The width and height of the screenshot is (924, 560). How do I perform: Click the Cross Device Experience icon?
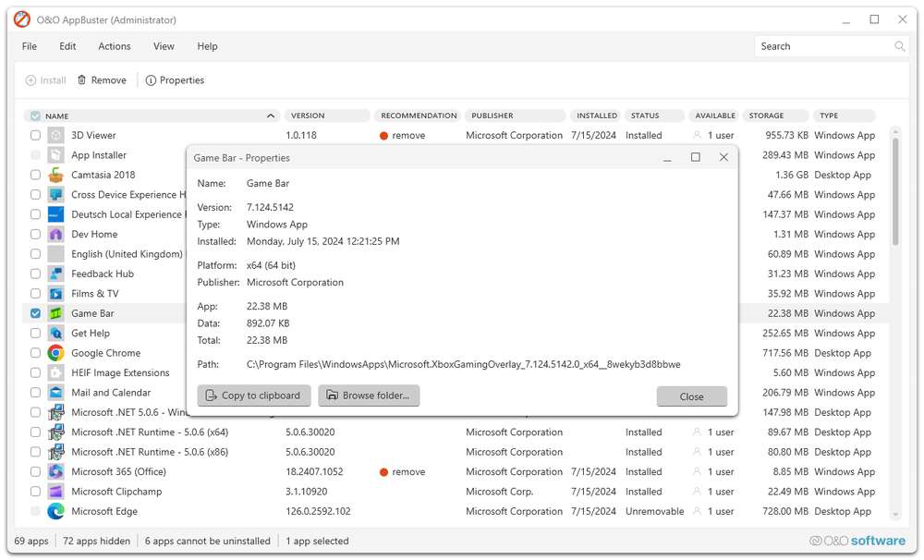(55, 195)
